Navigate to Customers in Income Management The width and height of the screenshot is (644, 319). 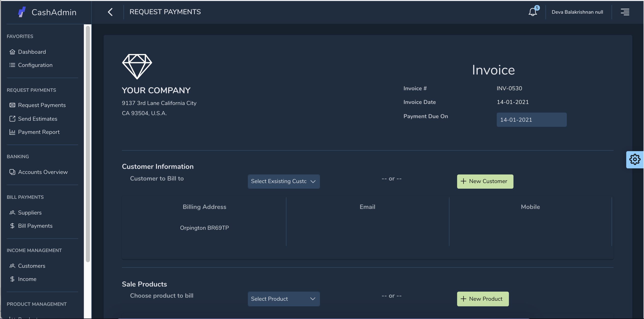[x=31, y=266]
